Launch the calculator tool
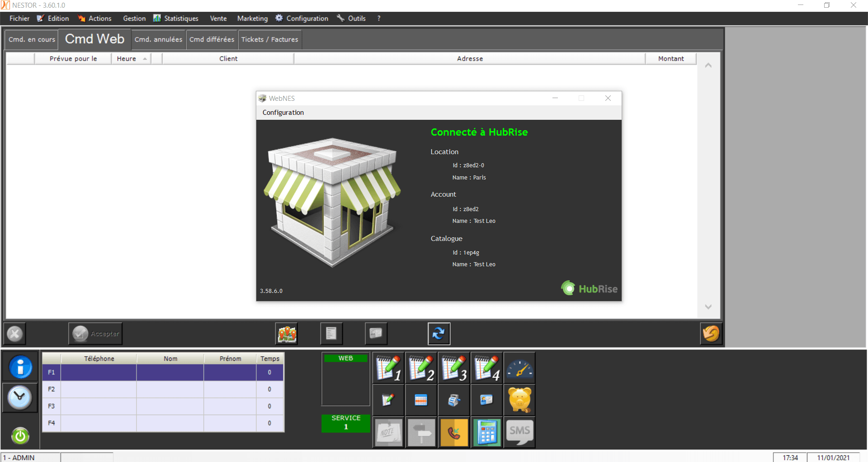 (x=487, y=433)
